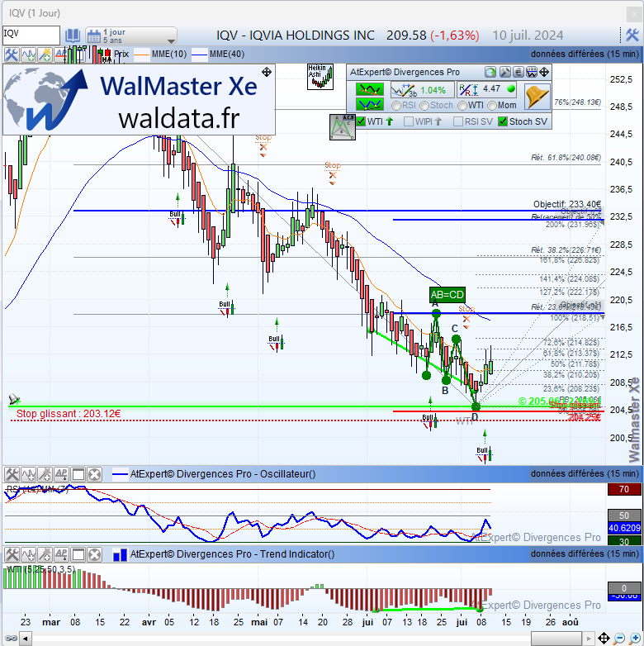Click the scrollbar right arrow
The height and width of the screenshot is (646, 644).
tap(589, 639)
